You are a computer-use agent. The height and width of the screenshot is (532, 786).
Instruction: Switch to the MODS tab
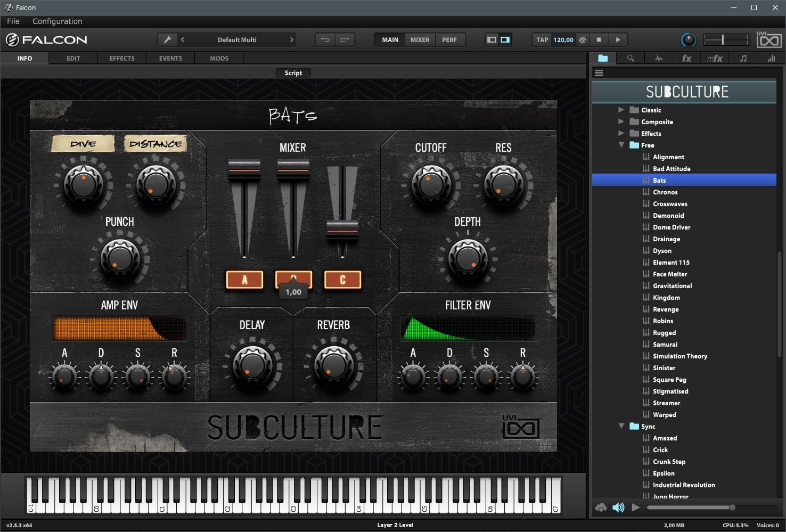pos(219,59)
